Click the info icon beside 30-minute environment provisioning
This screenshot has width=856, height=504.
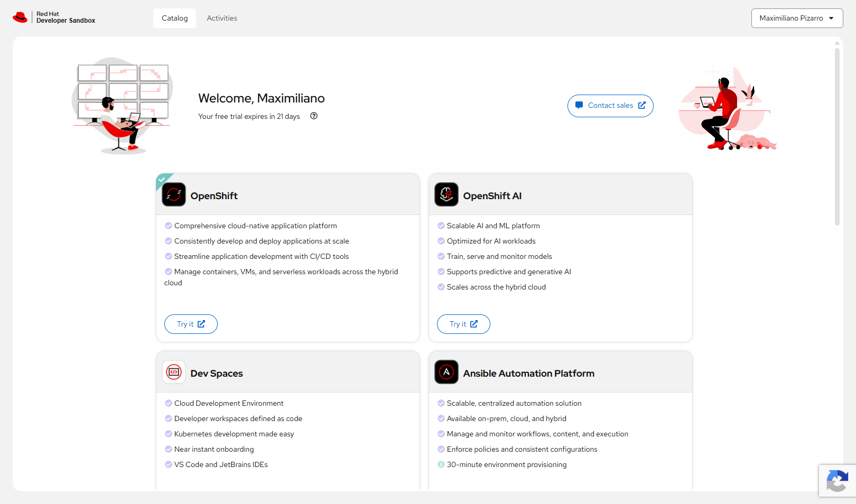[441, 464]
